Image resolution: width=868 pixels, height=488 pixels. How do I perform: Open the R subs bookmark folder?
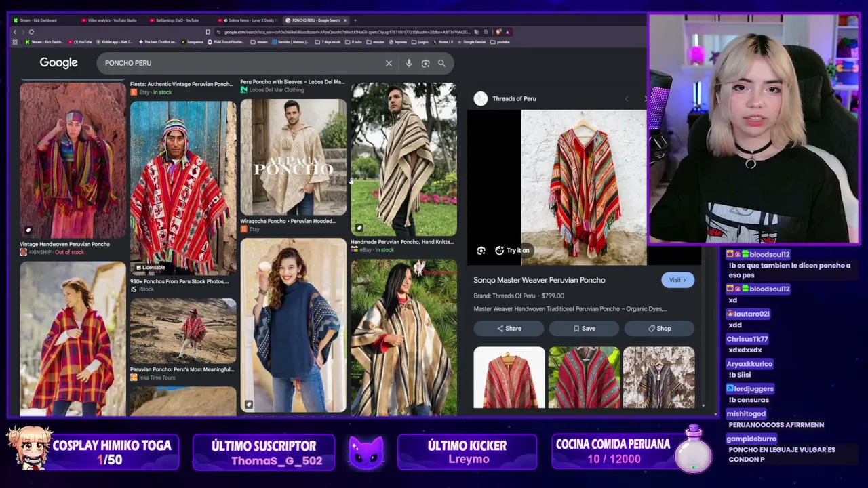(x=353, y=42)
